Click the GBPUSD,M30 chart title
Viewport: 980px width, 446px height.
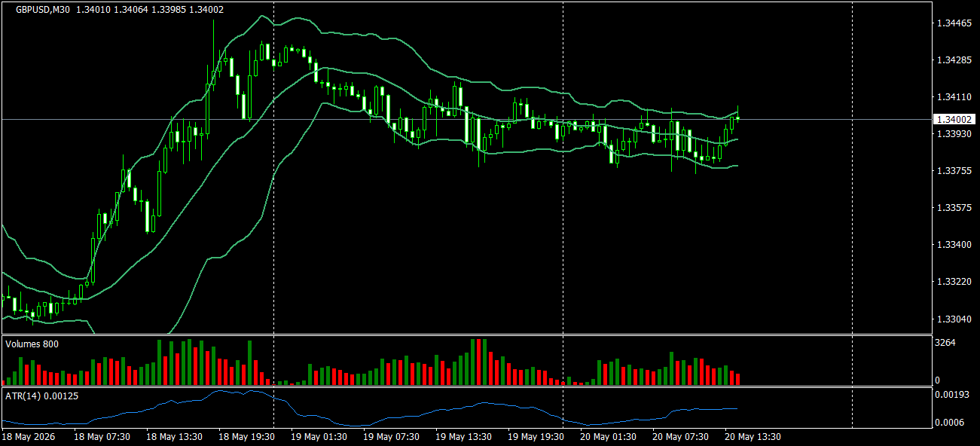pyautogui.click(x=44, y=10)
